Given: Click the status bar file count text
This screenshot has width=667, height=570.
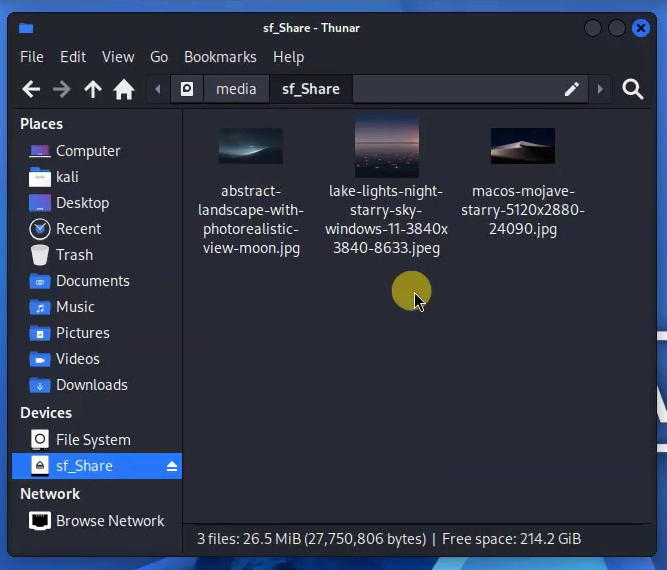Looking at the screenshot, I should (311, 539).
